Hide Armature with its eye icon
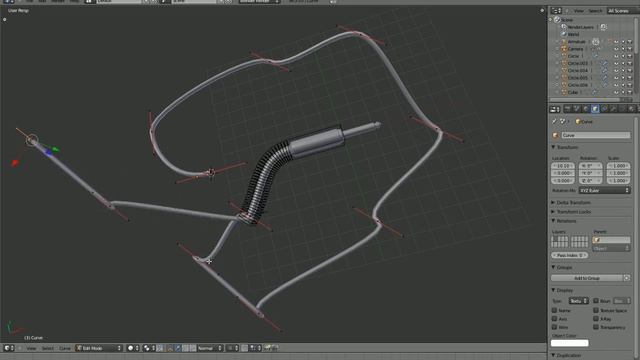Screen dimensions: 640x360 coord(616,42)
